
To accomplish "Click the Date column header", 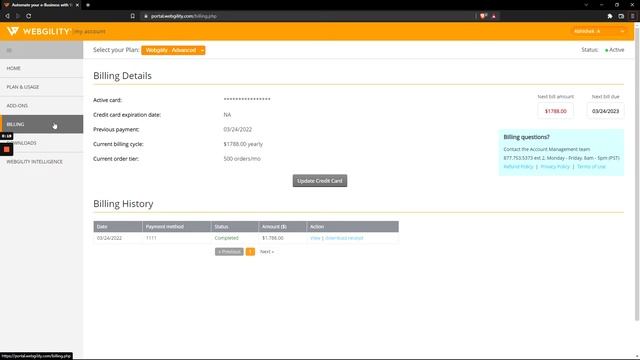I will pos(118,227).
